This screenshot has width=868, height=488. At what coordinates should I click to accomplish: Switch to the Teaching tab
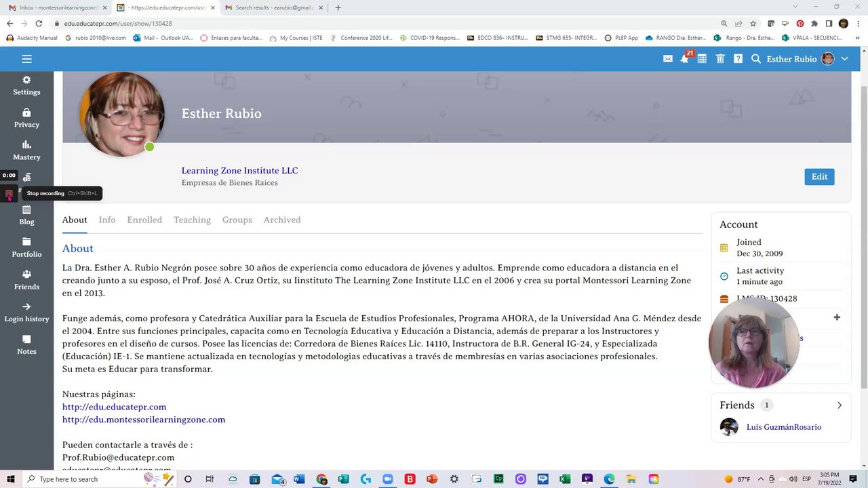click(192, 220)
